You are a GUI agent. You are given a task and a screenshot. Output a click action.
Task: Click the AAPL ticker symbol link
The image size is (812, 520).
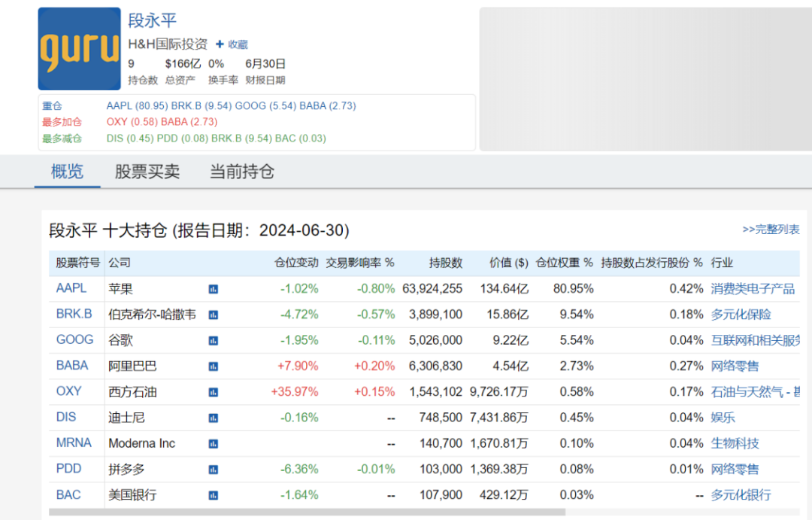(x=71, y=288)
